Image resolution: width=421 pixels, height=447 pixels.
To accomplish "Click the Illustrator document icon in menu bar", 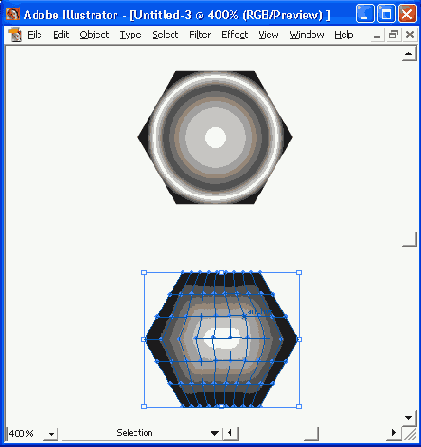I will [x=14, y=35].
